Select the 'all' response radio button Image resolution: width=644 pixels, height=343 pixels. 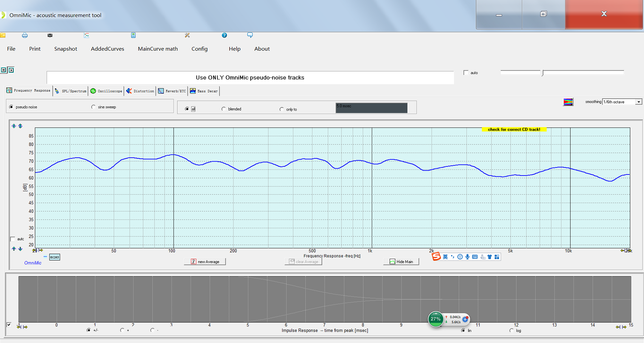click(187, 109)
